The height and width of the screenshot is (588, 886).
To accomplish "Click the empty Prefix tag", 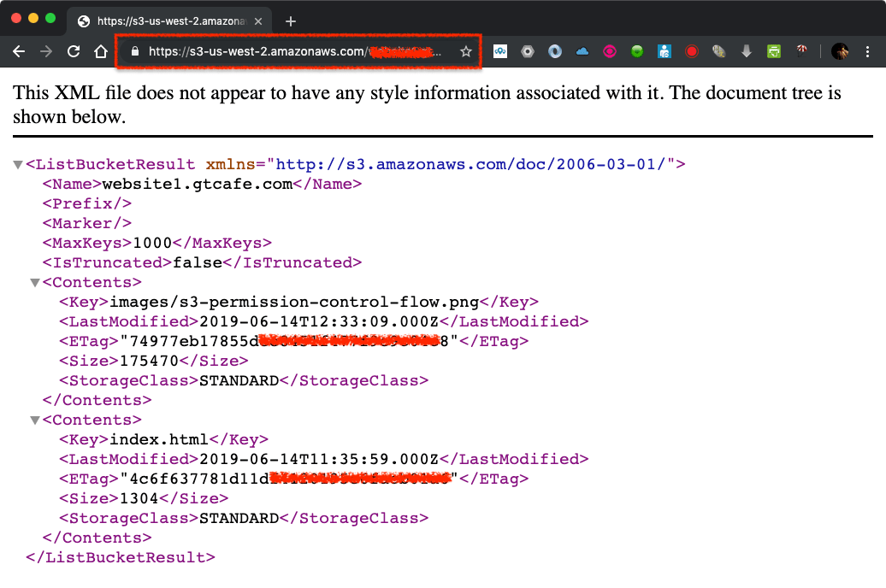I will [x=87, y=203].
